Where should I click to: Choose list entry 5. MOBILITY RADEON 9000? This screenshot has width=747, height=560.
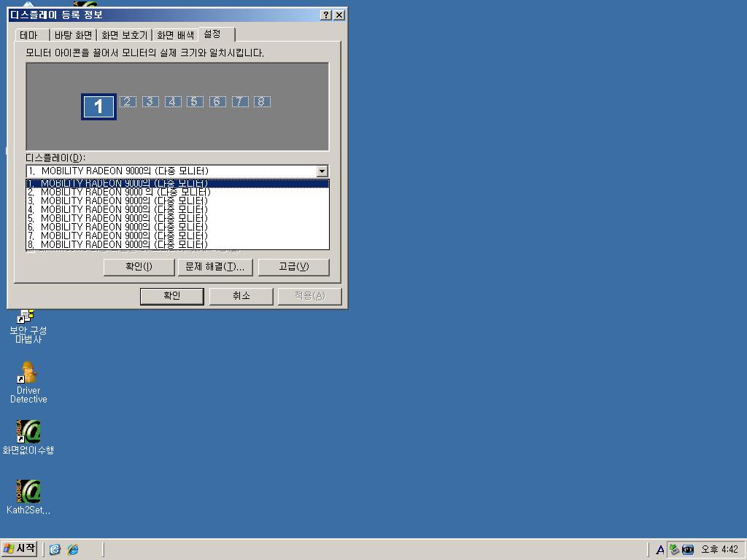(177, 218)
